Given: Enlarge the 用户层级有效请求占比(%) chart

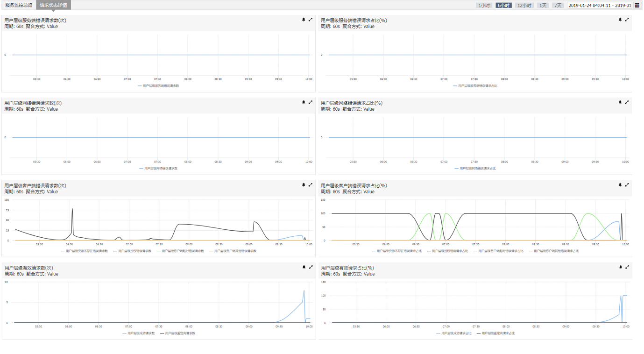Looking at the screenshot, I should click(x=628, y=267).
